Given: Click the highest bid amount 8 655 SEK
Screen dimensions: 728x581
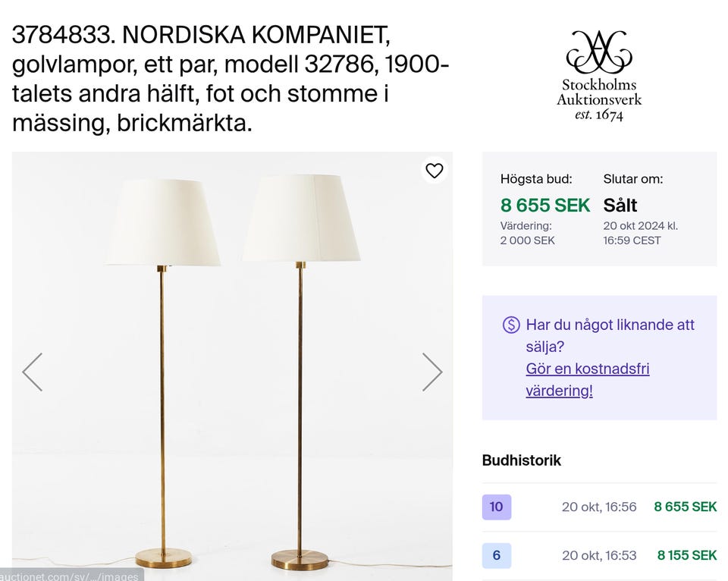Looking at the screenshot, I should [544, 205].
